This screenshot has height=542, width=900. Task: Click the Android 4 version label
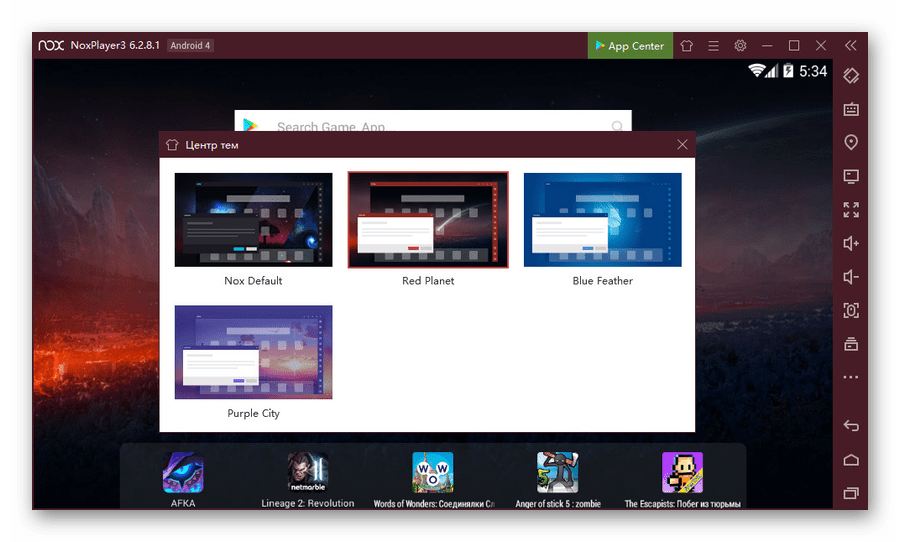click(x=190, y=45)
